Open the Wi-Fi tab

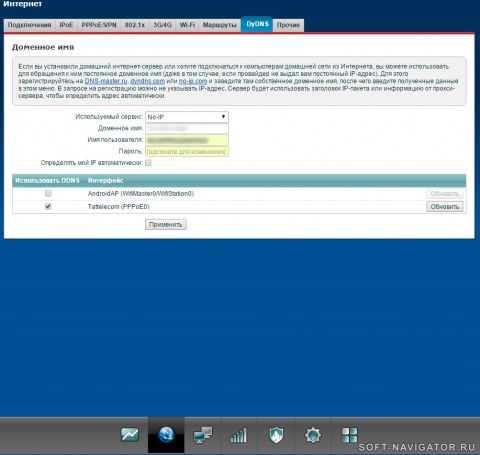[187, 25]
